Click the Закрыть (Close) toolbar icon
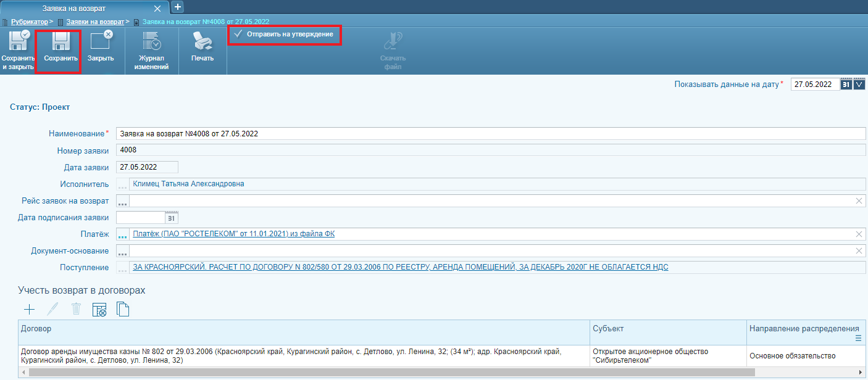868x380 pixels. click(x=100, y=43)
